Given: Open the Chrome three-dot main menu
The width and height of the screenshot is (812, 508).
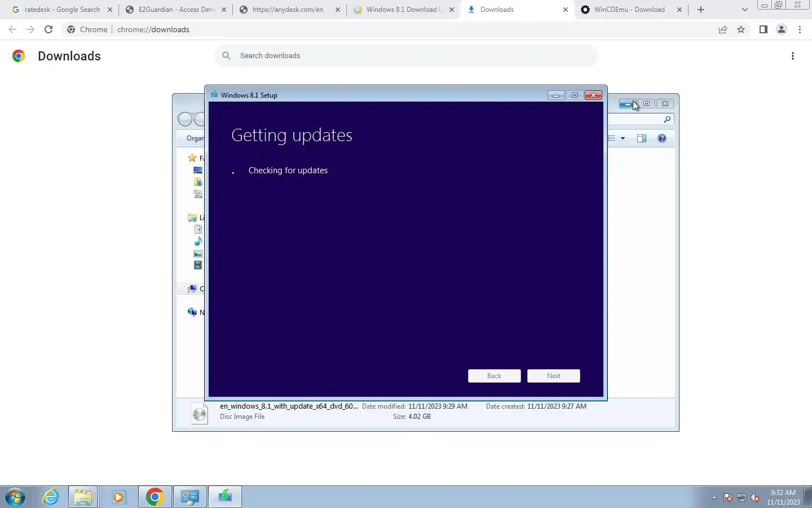Looking at the screenshot, I should click(800, 29).
